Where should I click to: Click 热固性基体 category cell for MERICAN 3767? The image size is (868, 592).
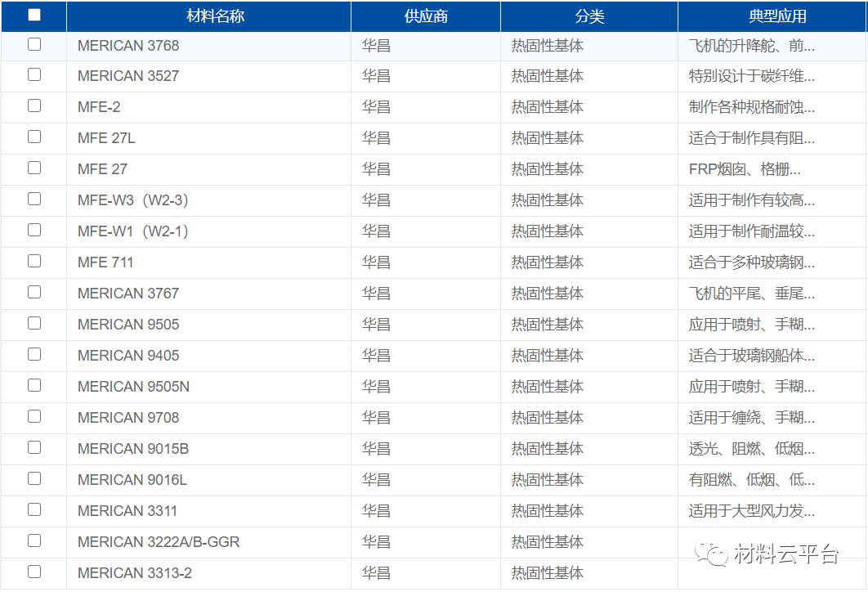pos(548,294)
